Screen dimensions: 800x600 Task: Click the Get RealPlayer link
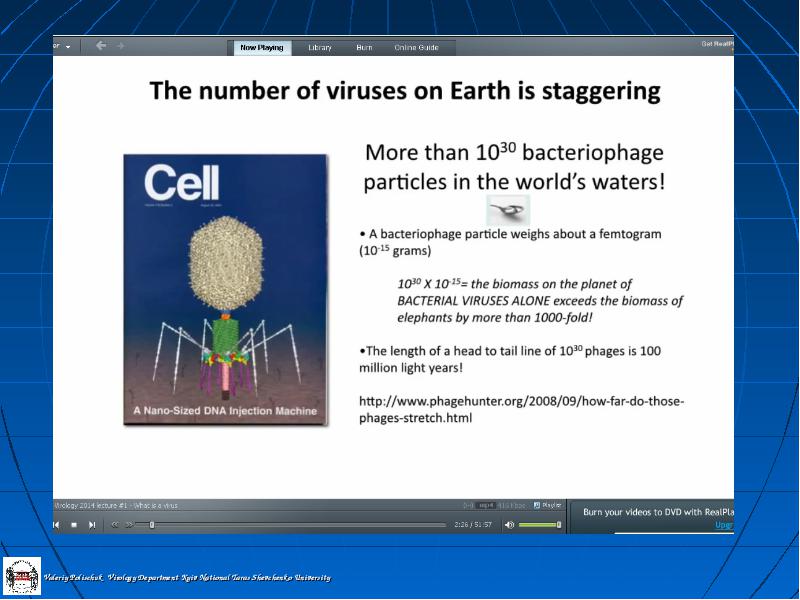[x=717, y=44]
